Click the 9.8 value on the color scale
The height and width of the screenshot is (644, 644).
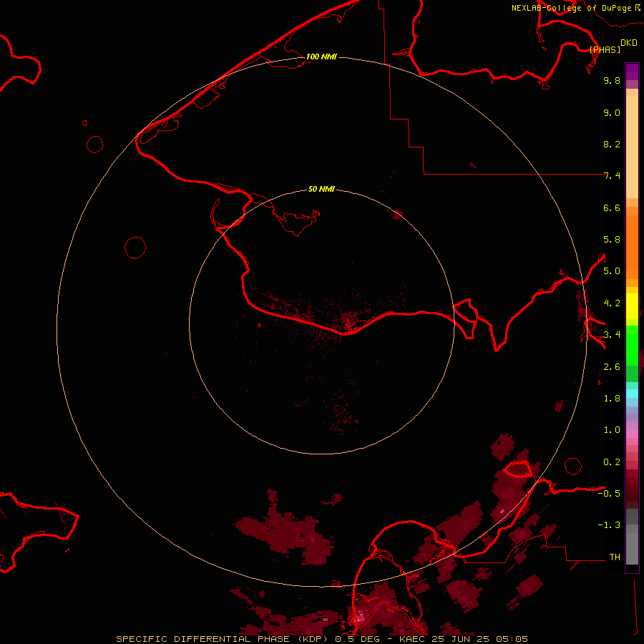coord(612,80)
